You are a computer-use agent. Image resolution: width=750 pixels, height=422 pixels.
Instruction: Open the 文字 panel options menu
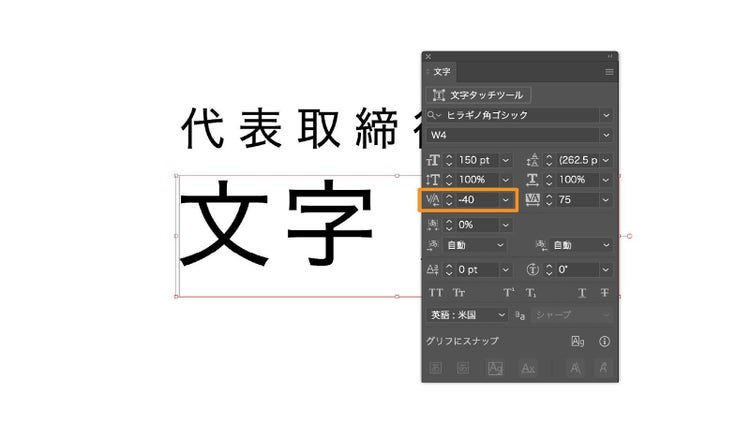tap(609, 72)
